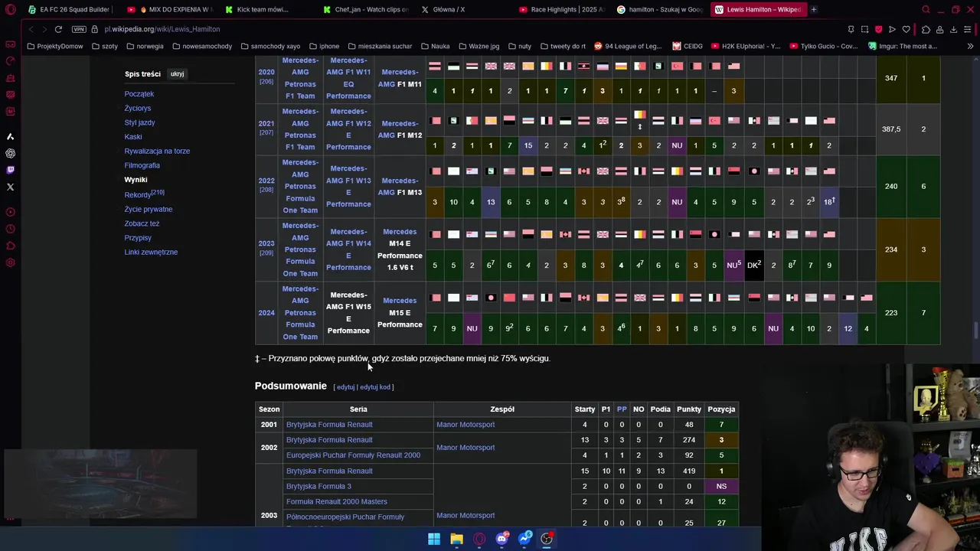Click the pinboard pin icon in toolbar
Screen dimensions: 980x551
point(851,29)
